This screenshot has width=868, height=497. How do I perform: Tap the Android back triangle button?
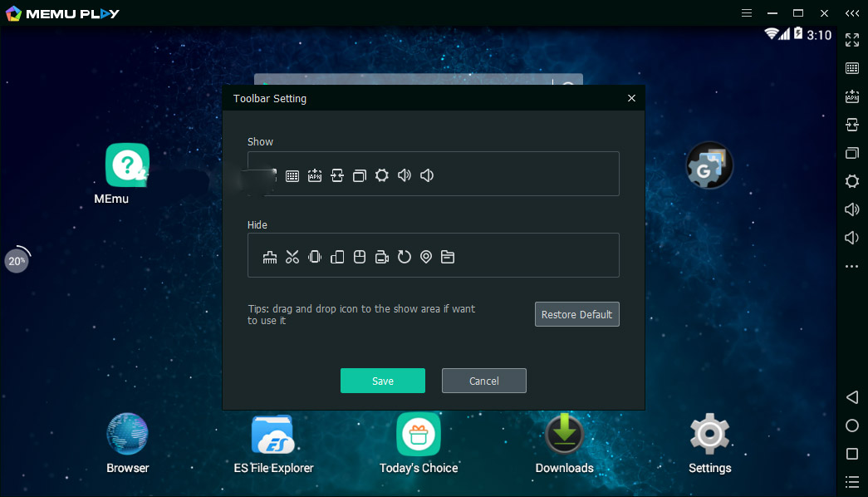852,397
